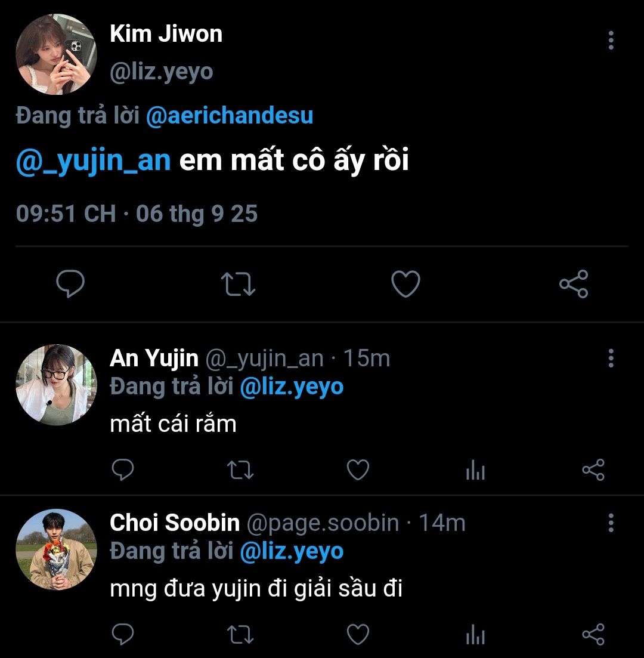Retweet An Yujin's reply
The height and width of the screenshot is (658, 644).
click(x=241, y=470)
